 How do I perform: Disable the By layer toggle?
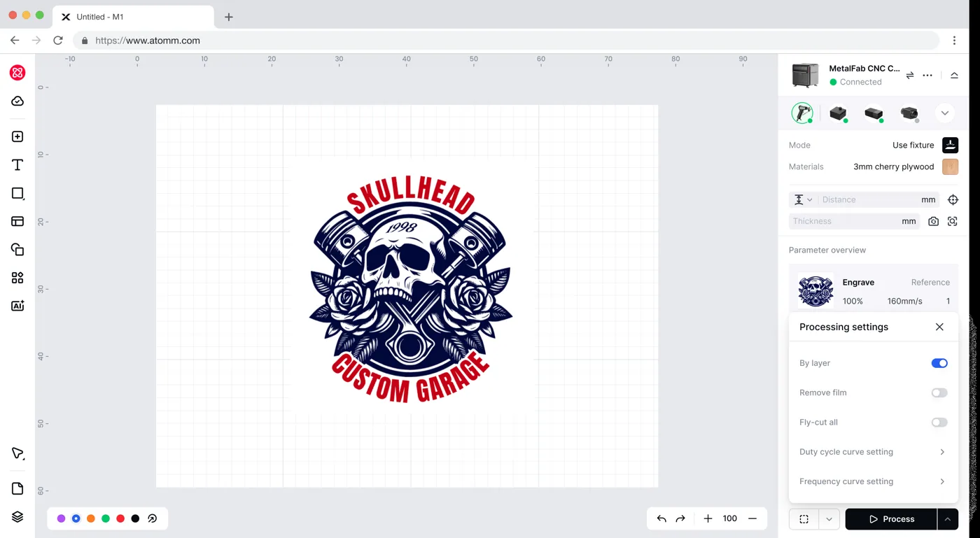click(x=939, y=363)
